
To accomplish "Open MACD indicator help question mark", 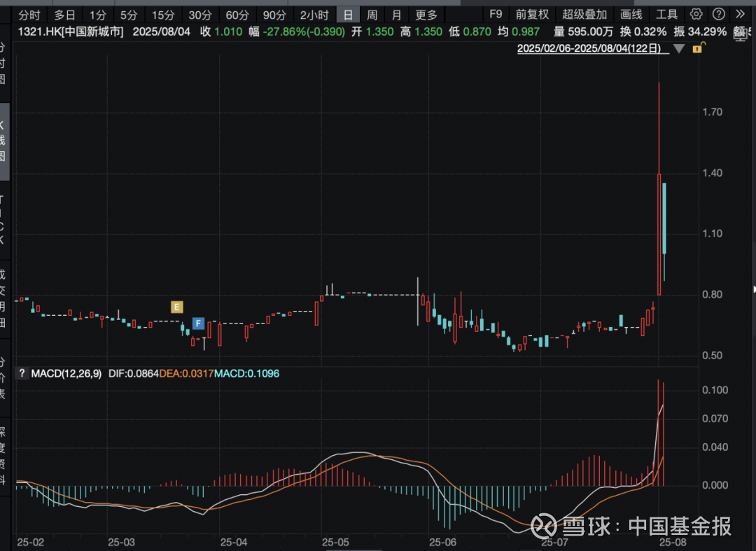I will tap(22, 374).
